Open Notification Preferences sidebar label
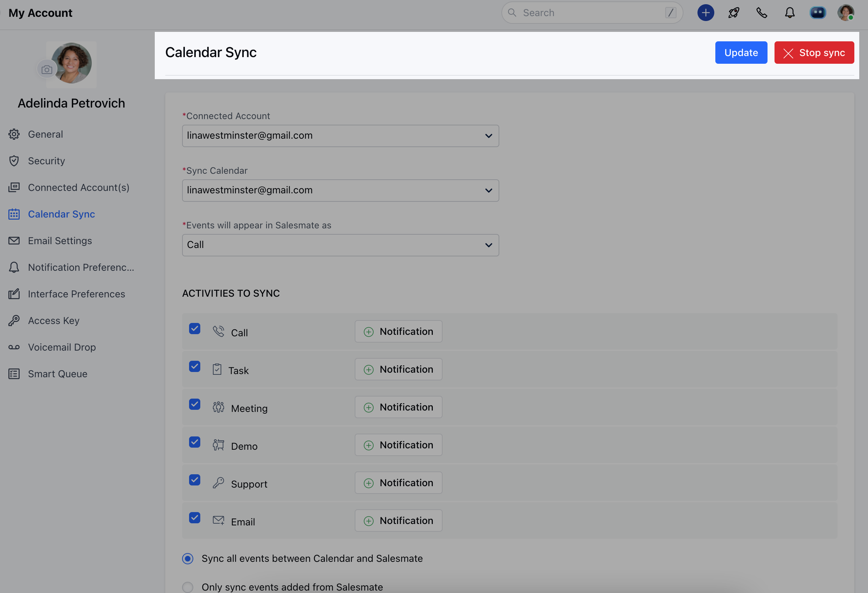868x593 pixels. [81, 267]
